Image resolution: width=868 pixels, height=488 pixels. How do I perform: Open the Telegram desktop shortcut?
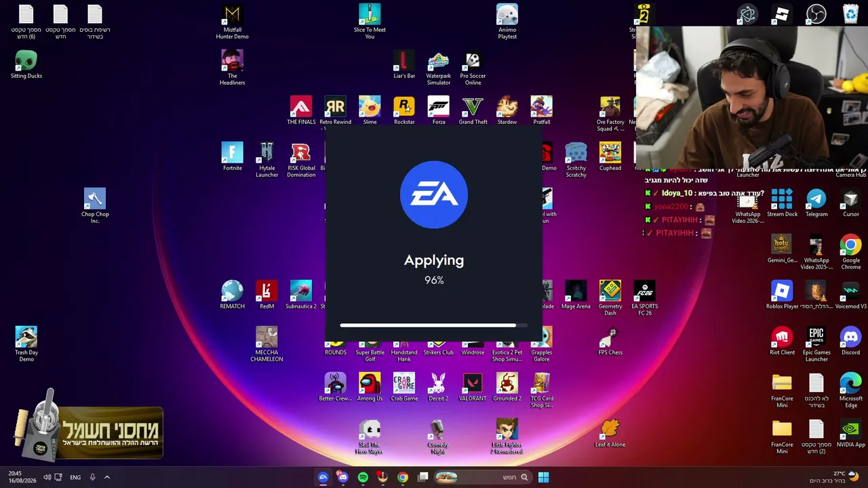(816, 203)
